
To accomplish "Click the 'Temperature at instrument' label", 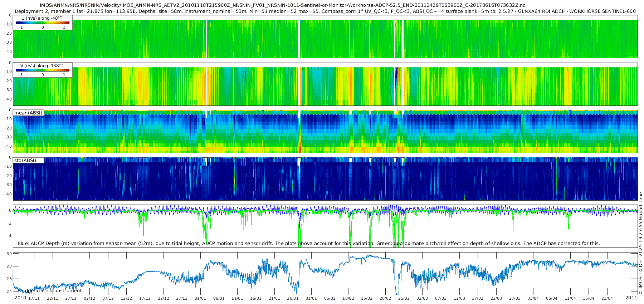I will click(50, 291).
